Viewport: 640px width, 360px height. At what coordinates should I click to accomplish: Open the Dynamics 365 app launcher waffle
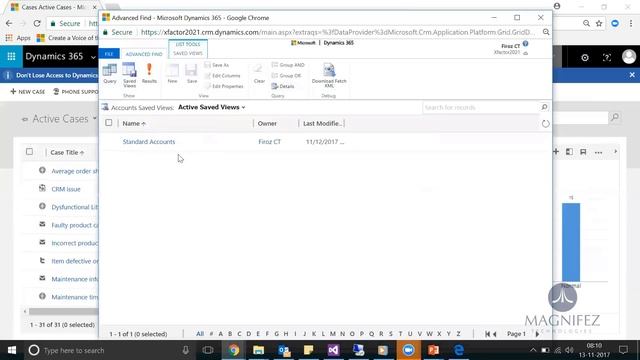click(x=11, y=56)
